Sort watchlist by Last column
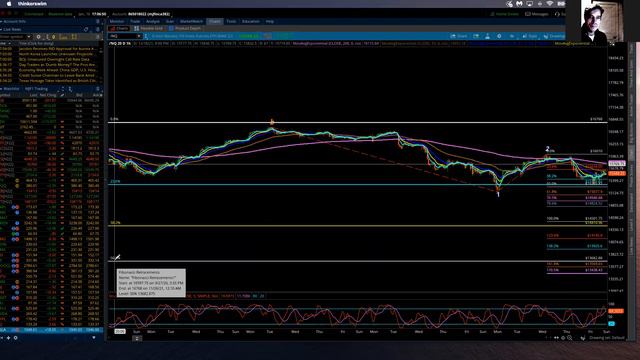This screenshot has height=360, width=640. (x=33, y=95)
